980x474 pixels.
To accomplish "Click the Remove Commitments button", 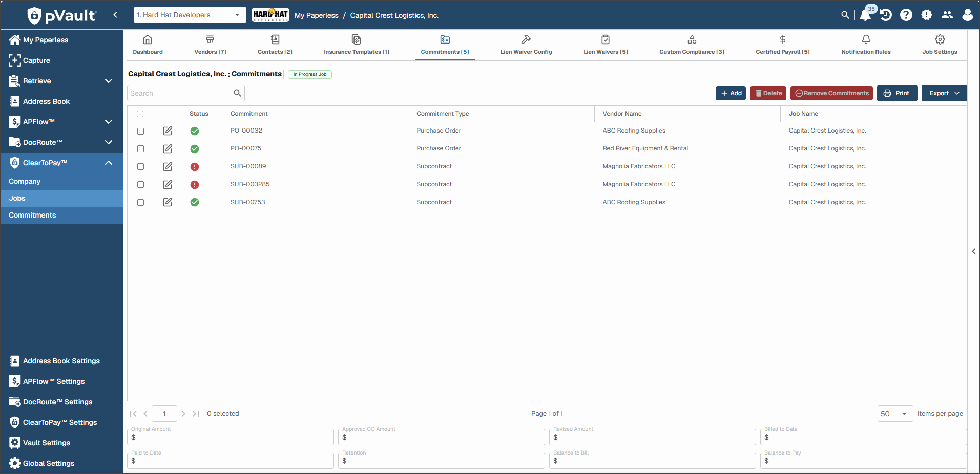I will point(831,93).
